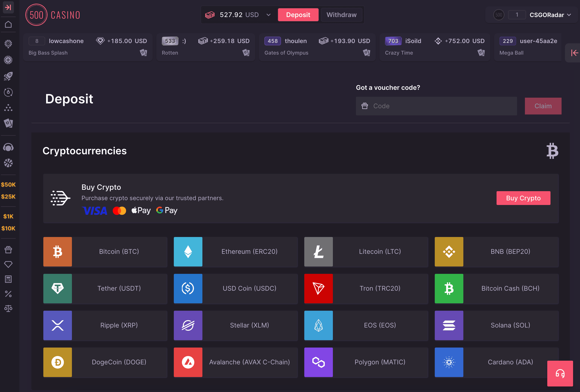This screenshot has width=580, height=392.
Task: Click the Claim voucher button
Action: coord(543,106)
